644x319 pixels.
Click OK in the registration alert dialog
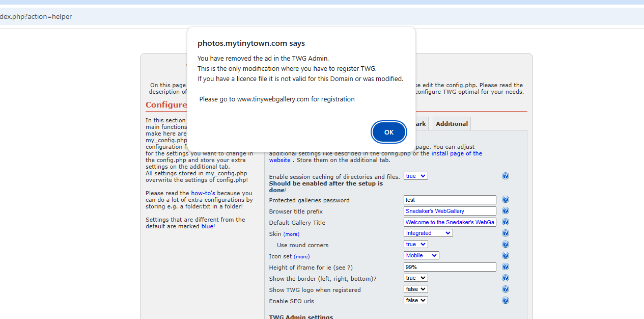(x=389, y=132)
